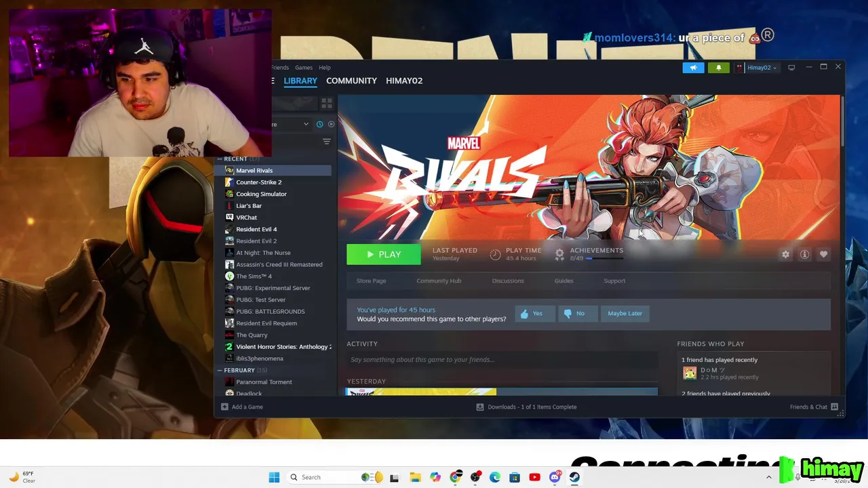
Task: Open Windows Start menu
Action: pos(274,477)
